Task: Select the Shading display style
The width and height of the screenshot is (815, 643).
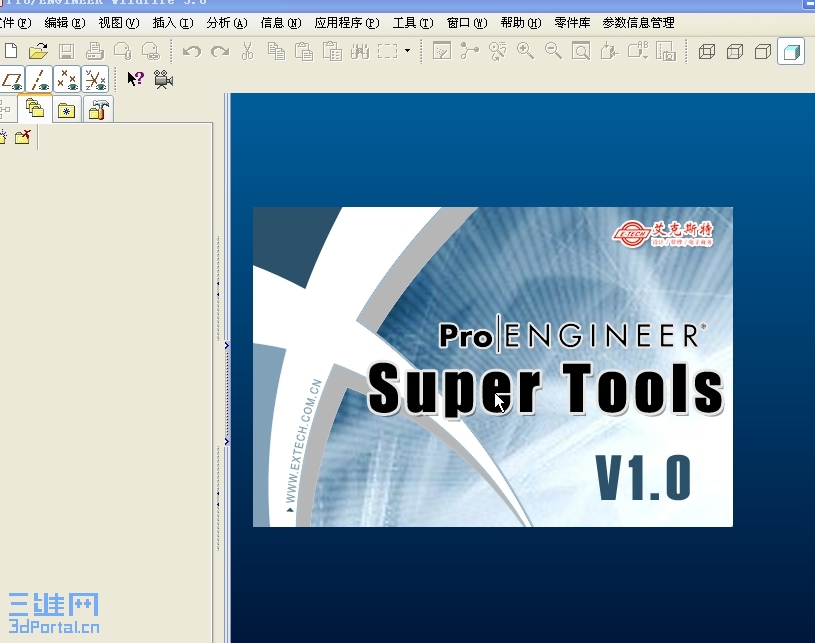Action: pyautogui.click(x=791, y=51)
